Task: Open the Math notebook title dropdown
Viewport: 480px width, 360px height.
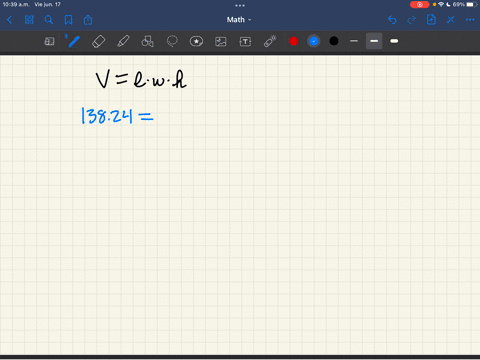Action: tap(239, 20)
